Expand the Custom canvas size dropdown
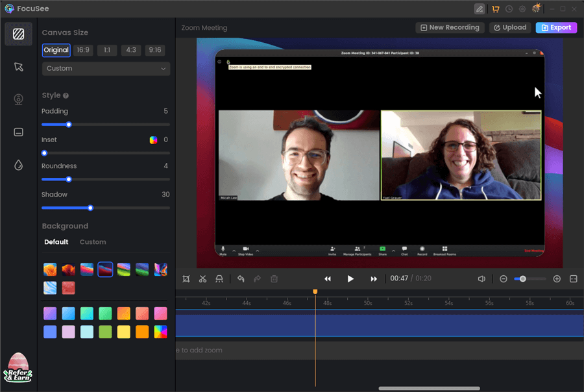The width and height of the screenshot is (584, 392). pyautogui.click(x=106, y=69)
